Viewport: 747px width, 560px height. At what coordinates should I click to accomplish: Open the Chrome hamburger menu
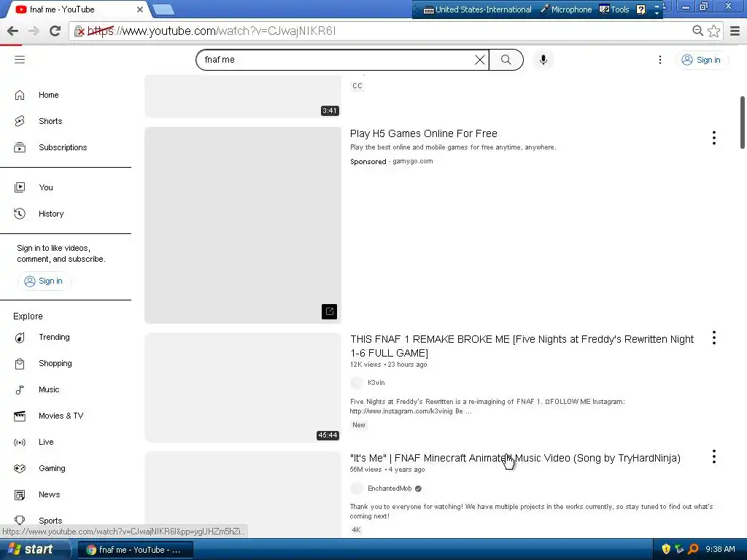[735, 31]
